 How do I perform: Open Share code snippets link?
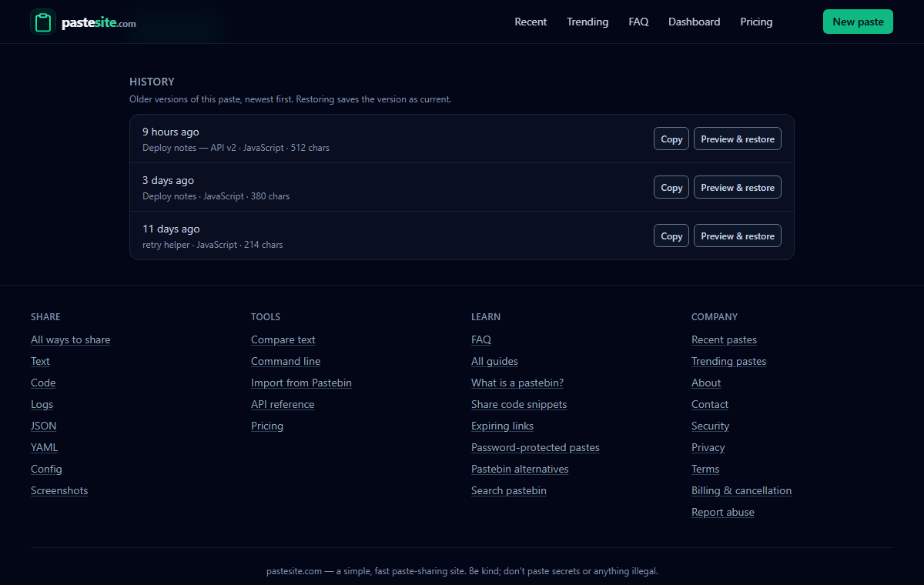point(519,405)
